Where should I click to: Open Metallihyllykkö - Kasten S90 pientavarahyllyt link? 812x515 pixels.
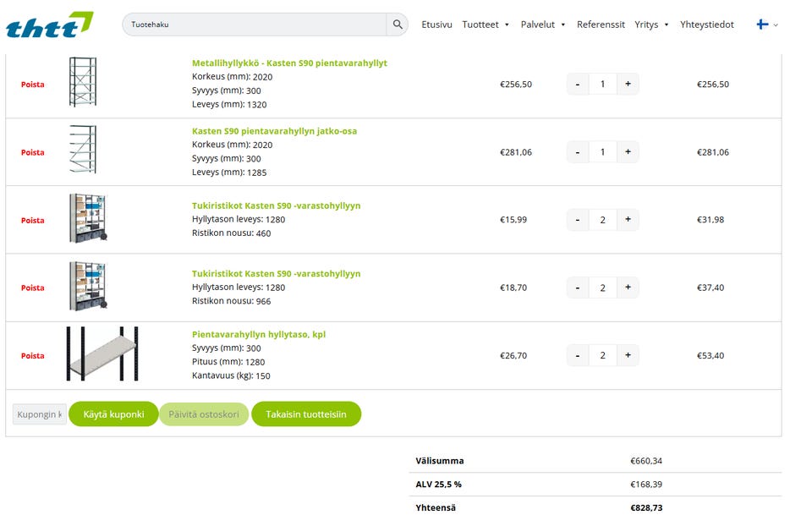[x=289, y=63]
